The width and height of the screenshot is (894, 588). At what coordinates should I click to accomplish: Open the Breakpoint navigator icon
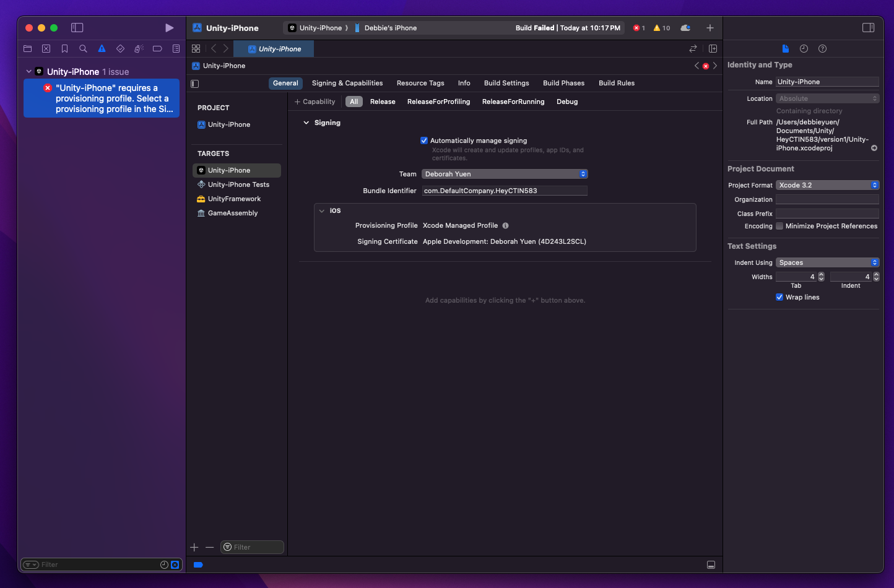pos(157,48)
